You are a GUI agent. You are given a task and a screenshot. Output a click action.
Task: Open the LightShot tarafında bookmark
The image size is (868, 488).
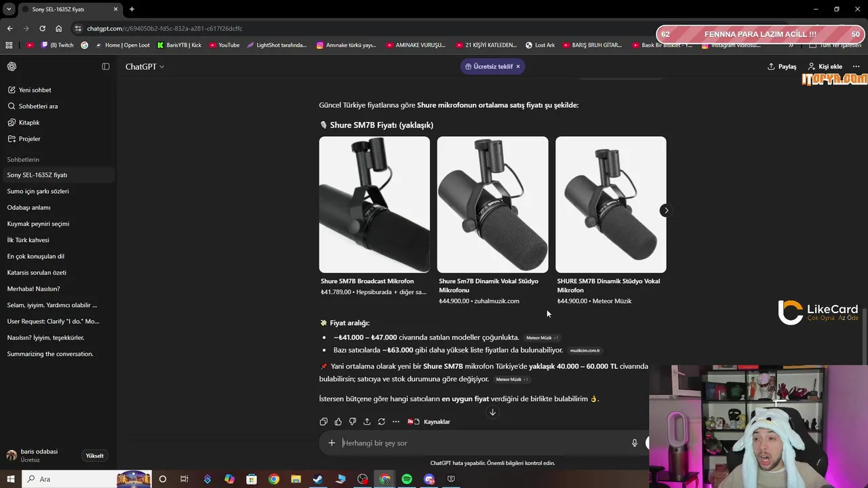[277, 45]
